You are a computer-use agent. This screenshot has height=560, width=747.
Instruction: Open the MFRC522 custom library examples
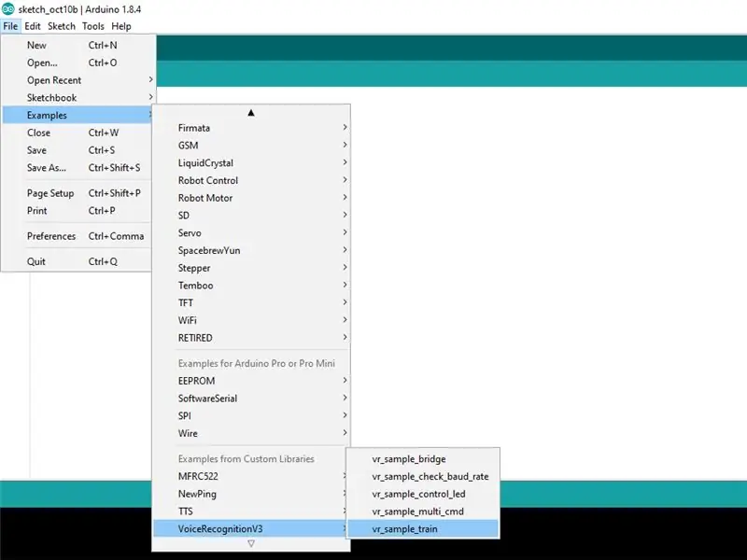(250, 476)
